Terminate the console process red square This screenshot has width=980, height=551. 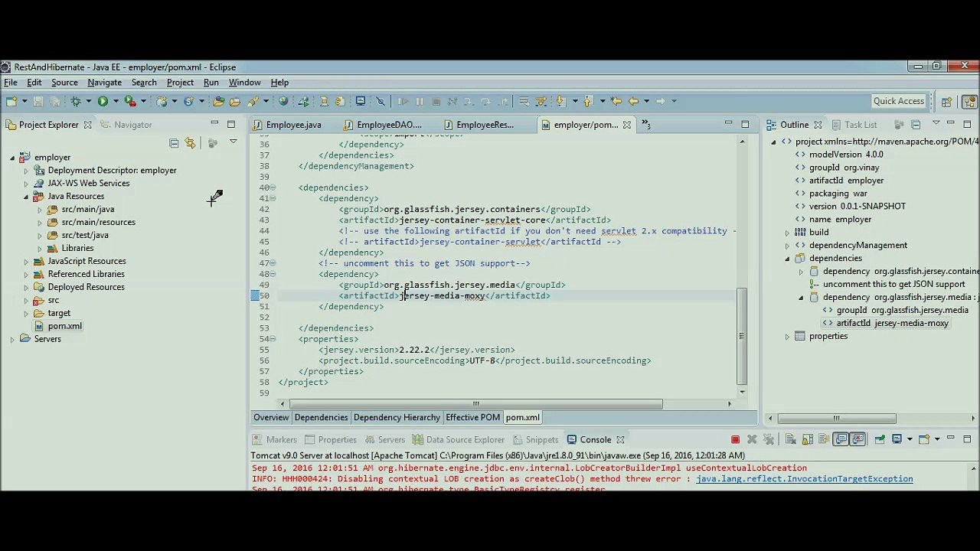click(735, 439)
